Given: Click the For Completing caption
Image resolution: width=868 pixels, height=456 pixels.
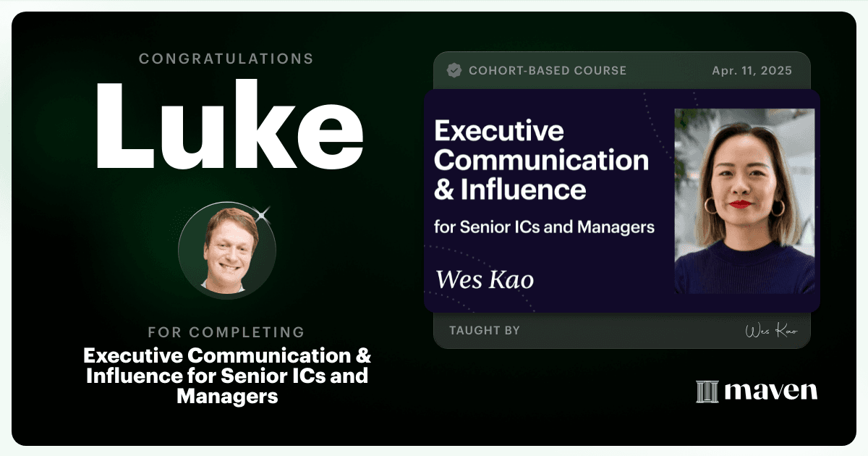Looking at the screenshot, I should pyautogui.click(x=226, y=332).
